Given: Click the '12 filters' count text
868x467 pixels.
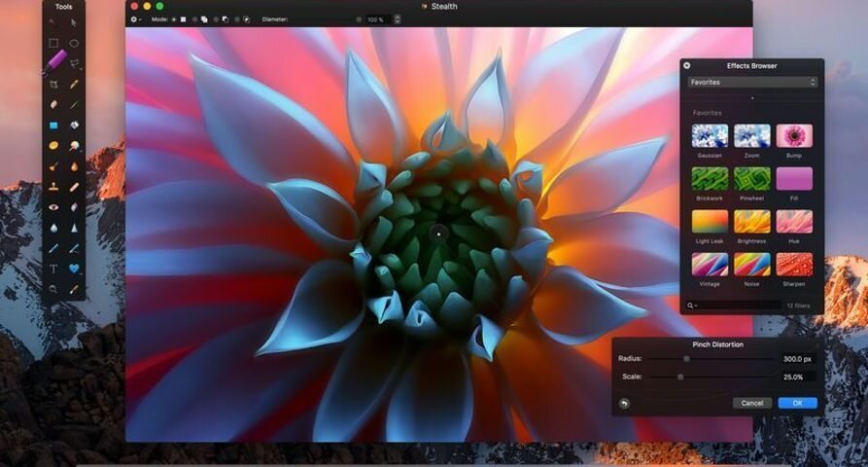Looking at the screenshot, I should [x=798, y=305].
